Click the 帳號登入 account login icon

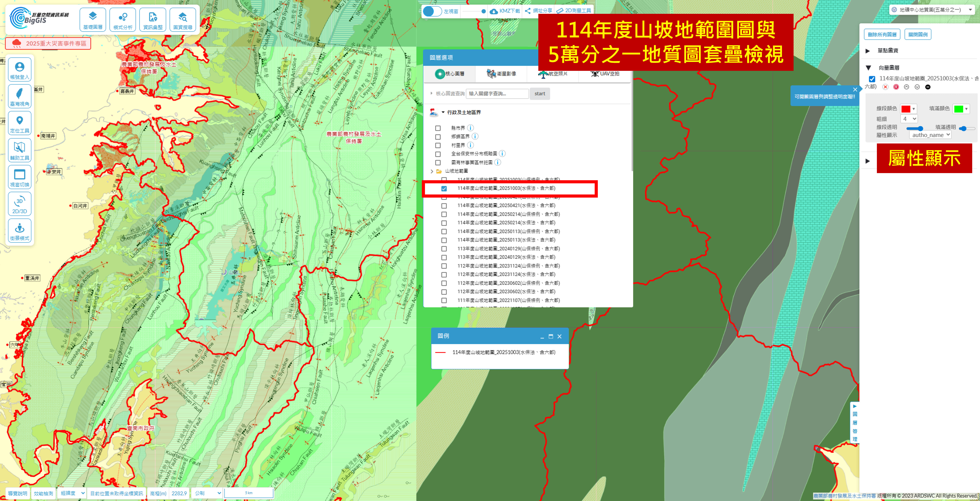[x=19, y=70]
